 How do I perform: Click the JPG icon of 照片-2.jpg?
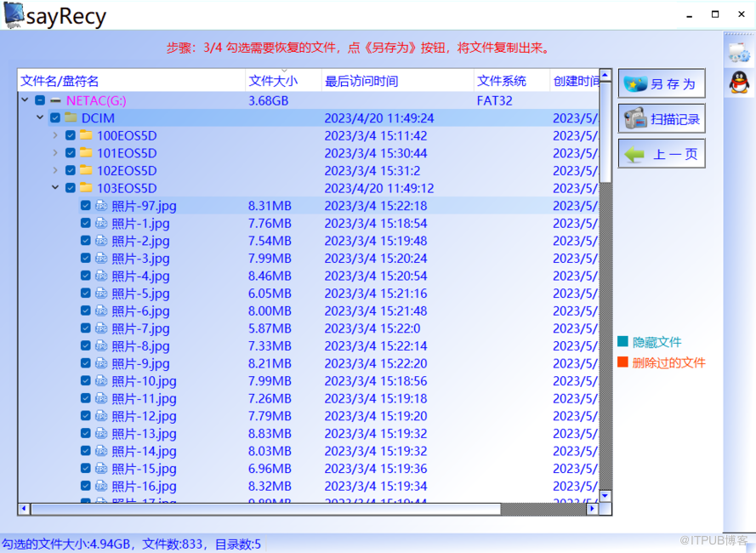101,240
